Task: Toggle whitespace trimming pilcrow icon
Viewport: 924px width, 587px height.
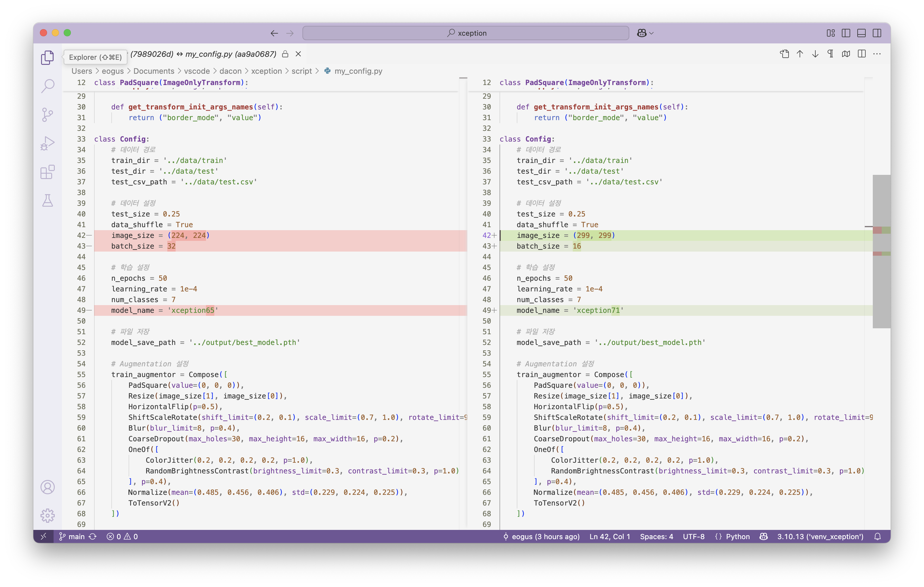Action: 830,54
